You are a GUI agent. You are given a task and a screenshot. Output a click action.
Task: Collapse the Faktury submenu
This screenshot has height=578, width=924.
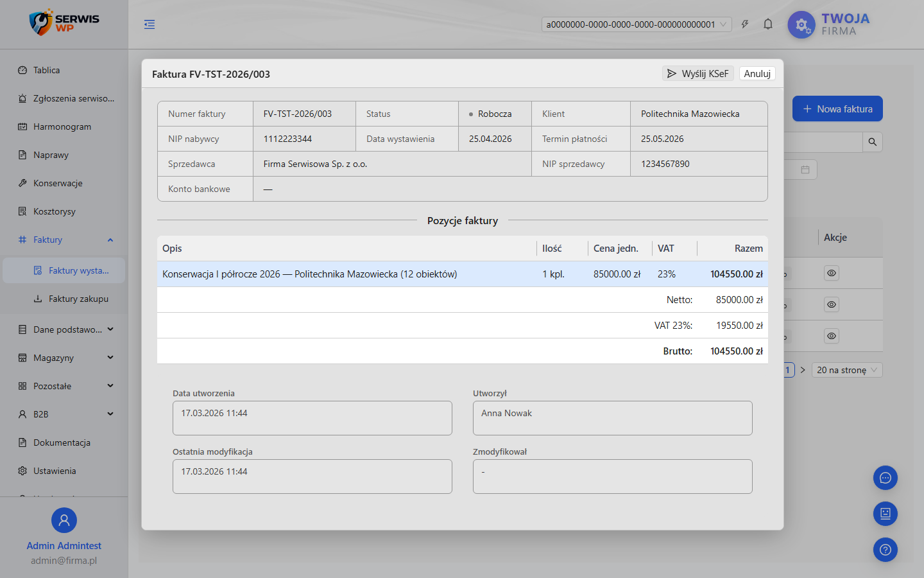tap(64, 240)
